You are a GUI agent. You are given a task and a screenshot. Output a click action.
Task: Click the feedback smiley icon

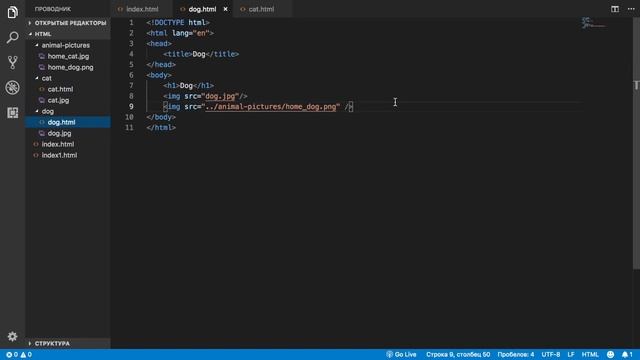[610, 354]
